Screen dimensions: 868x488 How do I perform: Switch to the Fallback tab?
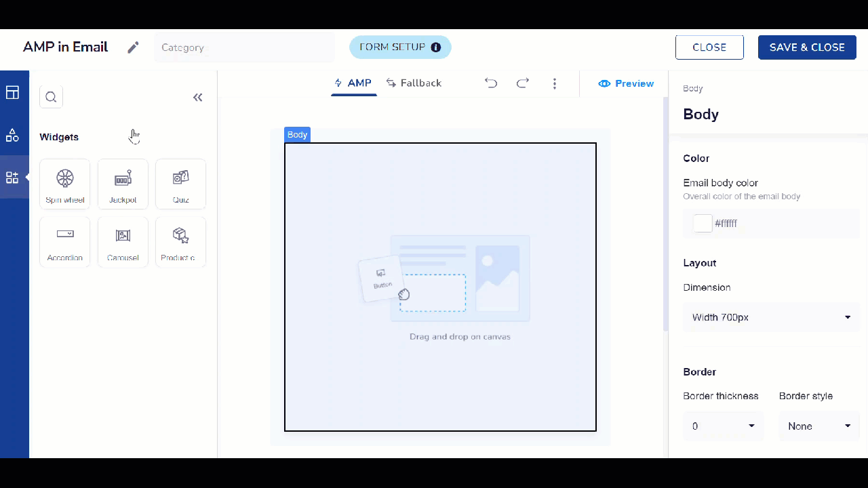[414, 83]
